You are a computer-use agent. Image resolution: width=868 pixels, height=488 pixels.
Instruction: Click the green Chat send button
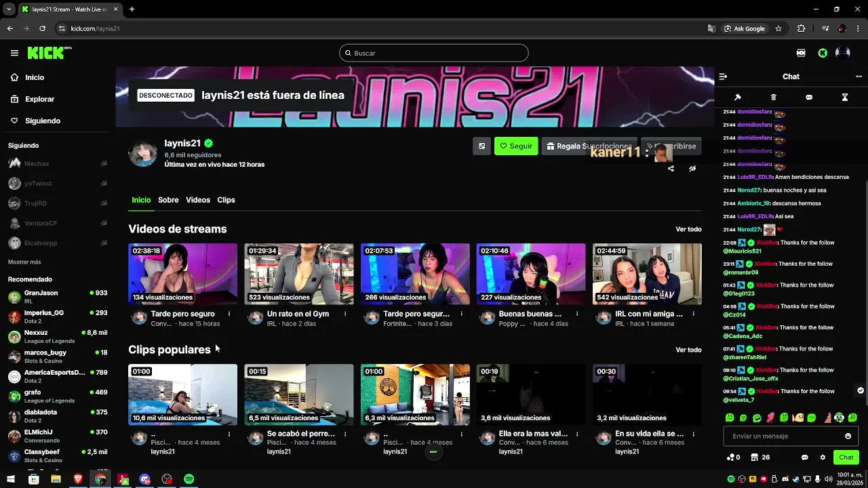coord(846,457)
